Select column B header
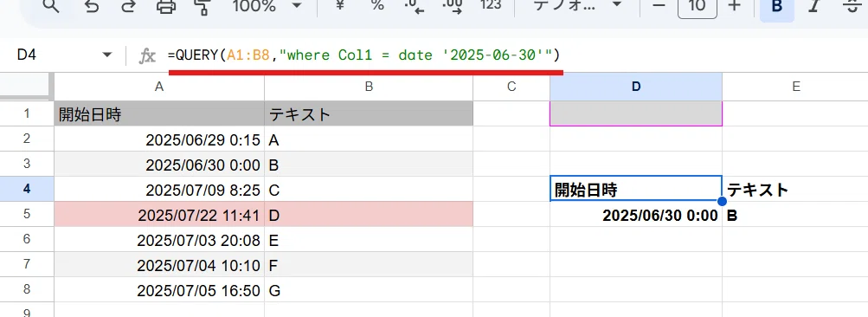 369,87
